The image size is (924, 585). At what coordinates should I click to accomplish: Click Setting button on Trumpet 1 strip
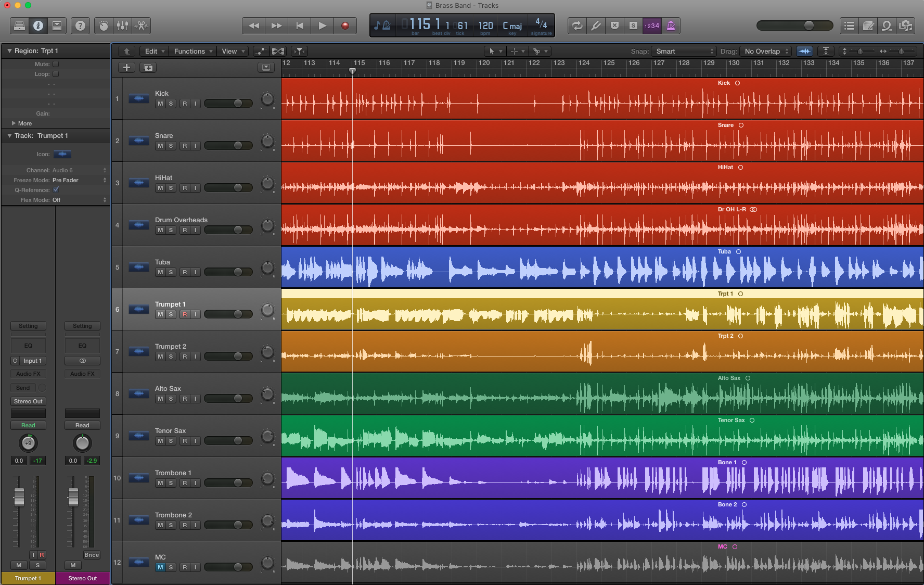[28, 326]
